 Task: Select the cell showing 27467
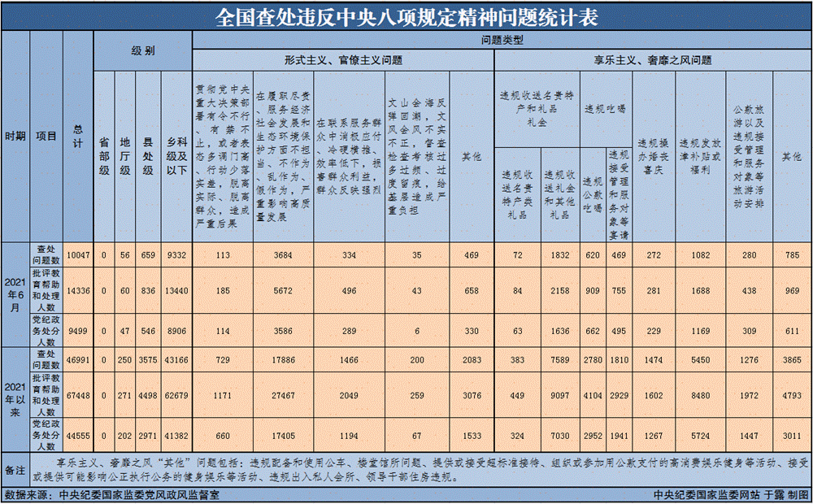point(283,395)
